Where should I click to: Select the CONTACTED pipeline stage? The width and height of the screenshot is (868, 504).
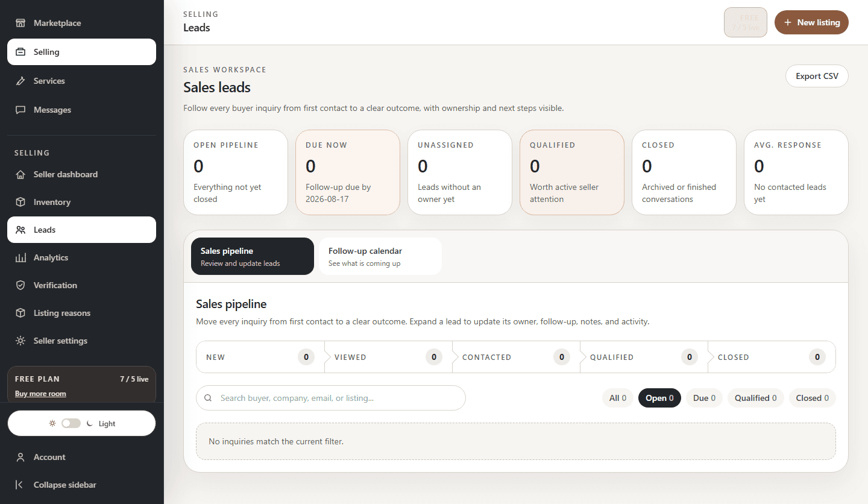pos(516,357)
